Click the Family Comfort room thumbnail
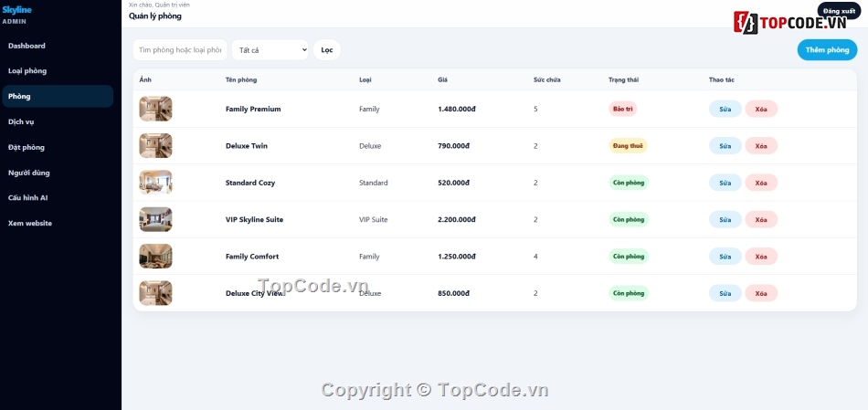Viewport: 868px width, 410px height. click(155, 257)
